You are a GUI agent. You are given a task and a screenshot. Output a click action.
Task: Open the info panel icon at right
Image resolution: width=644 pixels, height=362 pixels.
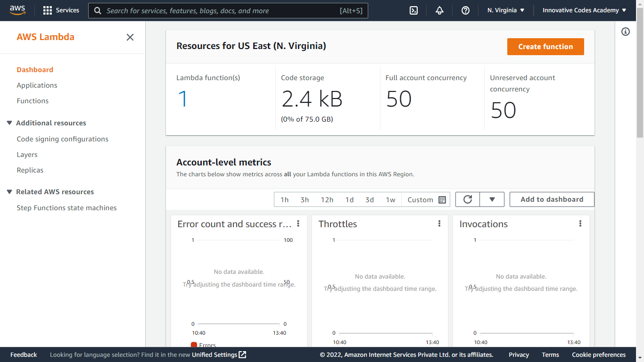[x=626, y=32]
